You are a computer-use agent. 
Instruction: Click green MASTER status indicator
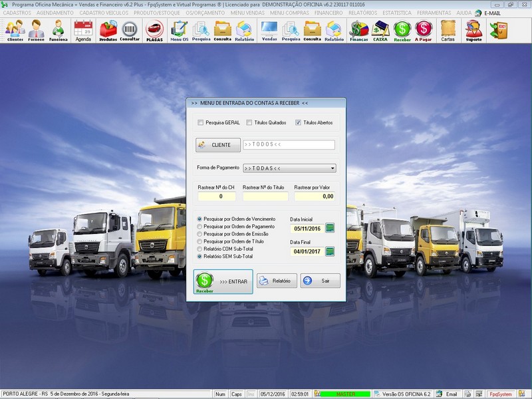click(x=345, y=394)
